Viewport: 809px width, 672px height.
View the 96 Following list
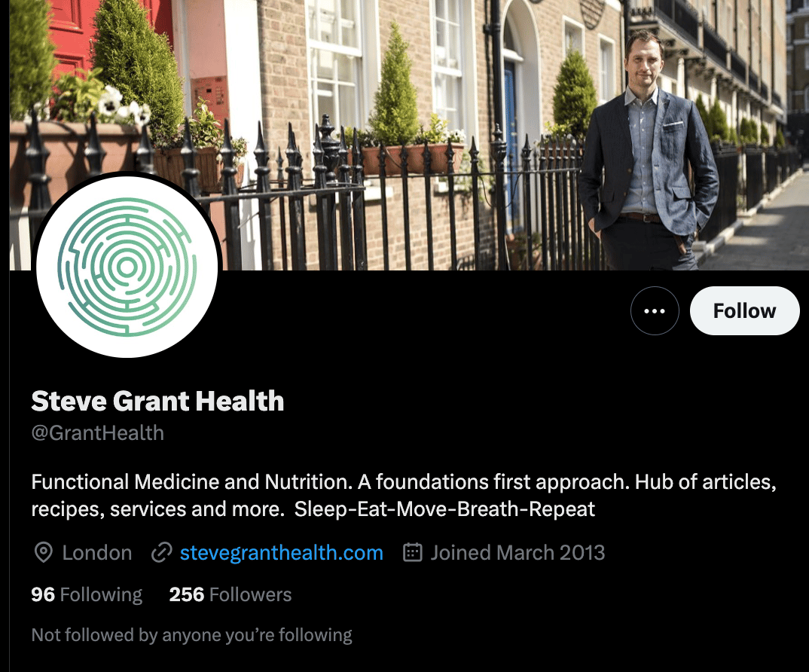click(x=87, y=594)
